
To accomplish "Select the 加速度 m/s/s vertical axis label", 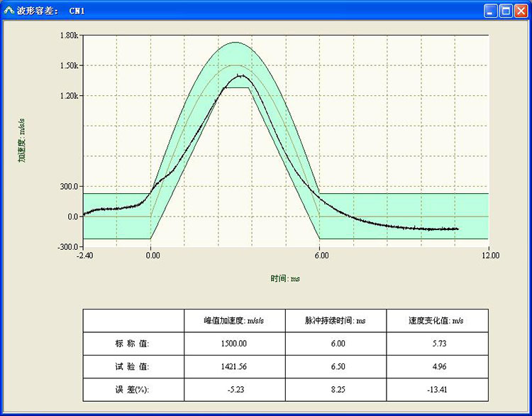I will pos(22,139).
